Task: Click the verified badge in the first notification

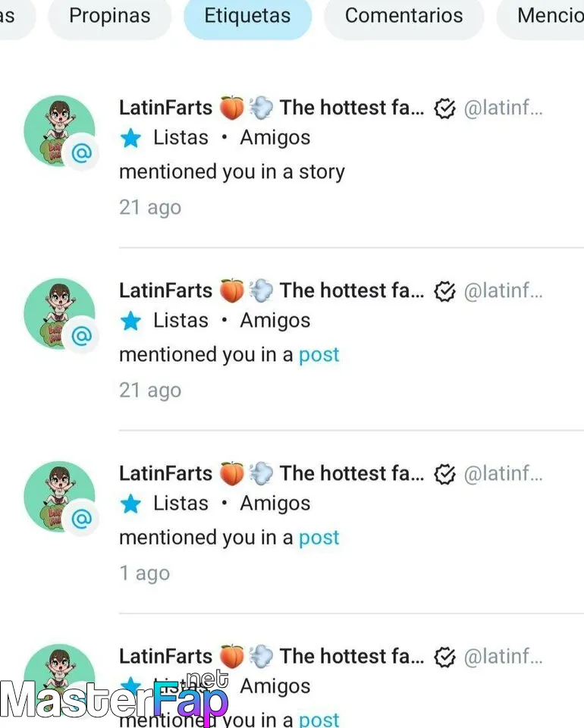Action: 444,108
